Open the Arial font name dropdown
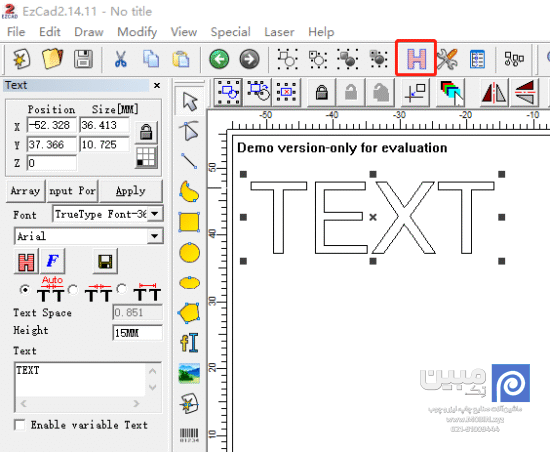550x452 pixels. point(154,236)
